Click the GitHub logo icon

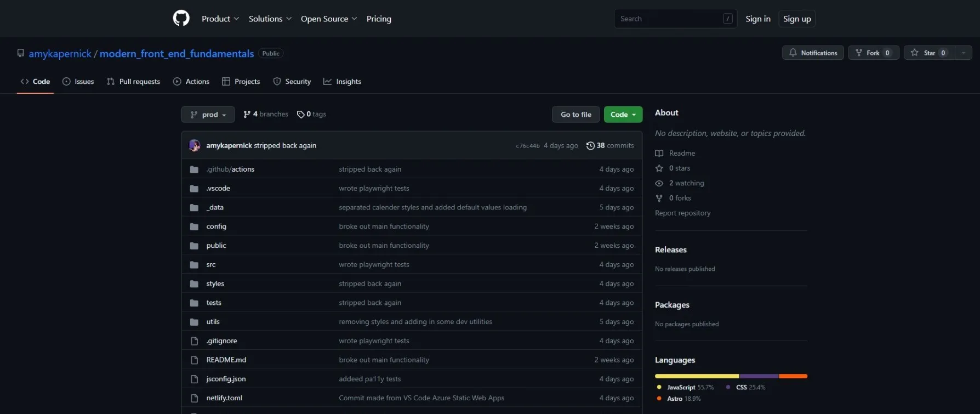click(181, 19)
